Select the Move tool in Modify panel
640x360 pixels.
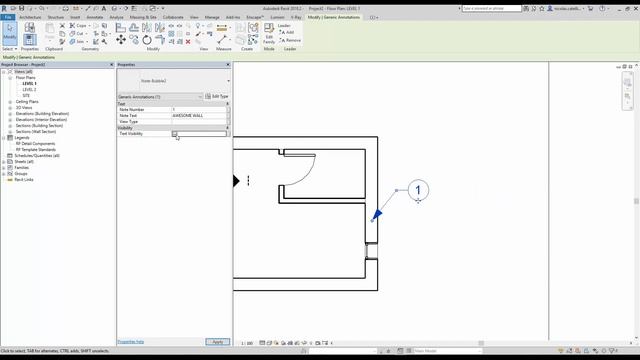pos(121,40)
